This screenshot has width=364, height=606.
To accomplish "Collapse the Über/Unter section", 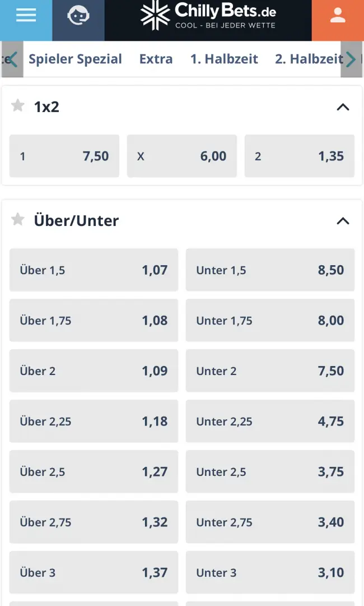I will tap(343, 221).
